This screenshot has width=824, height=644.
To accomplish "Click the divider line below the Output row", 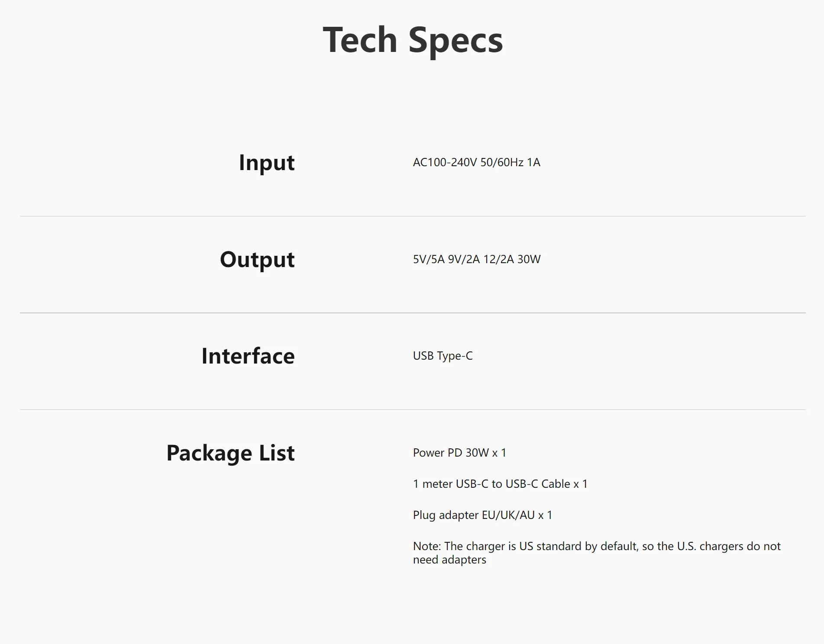I will tap(413, 313).
